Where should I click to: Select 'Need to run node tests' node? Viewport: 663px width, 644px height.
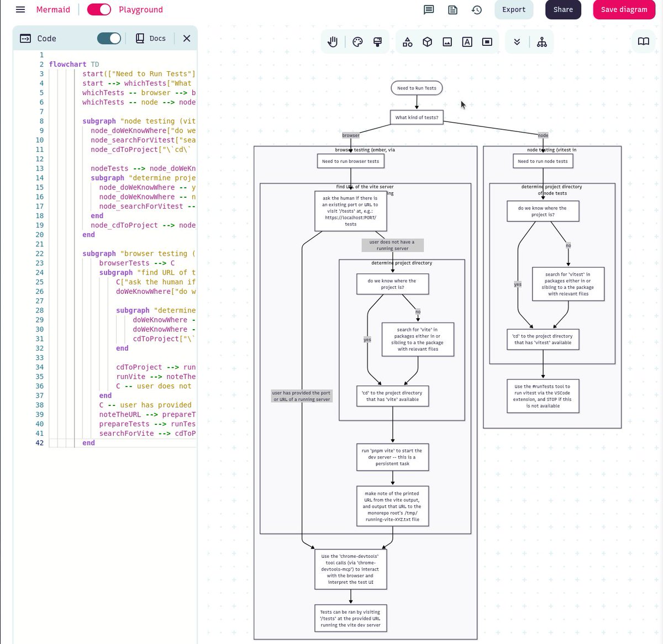point(543,161)
